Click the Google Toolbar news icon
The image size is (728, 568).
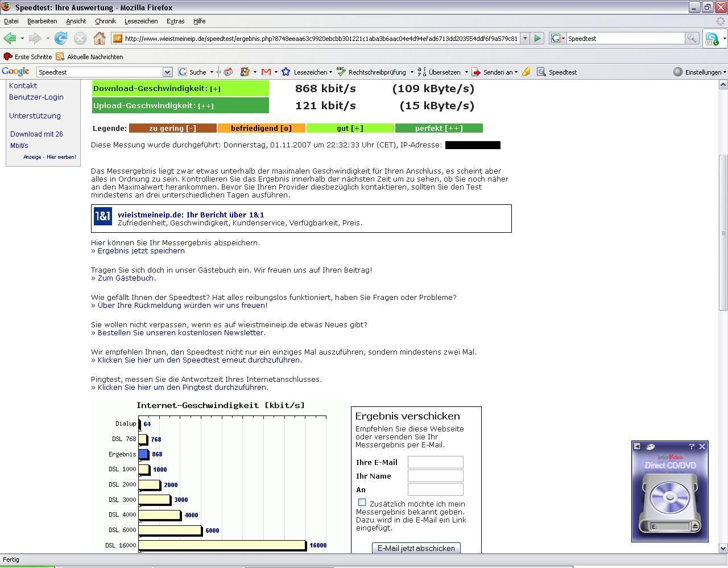pyautogui.click(x=228, y=72)
